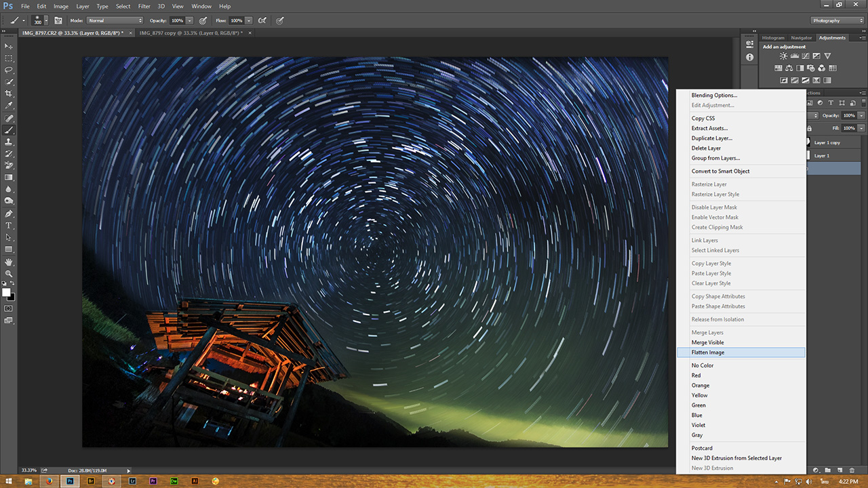Open brush Opacity slider arrow in options bar
The height and width of the screenshot is (488, 868).
click(189, 20)
